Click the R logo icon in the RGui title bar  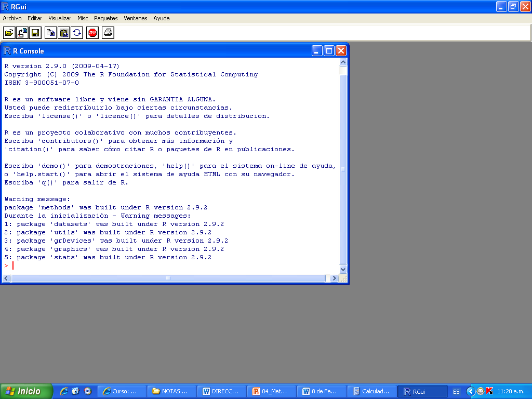[5, 6]
